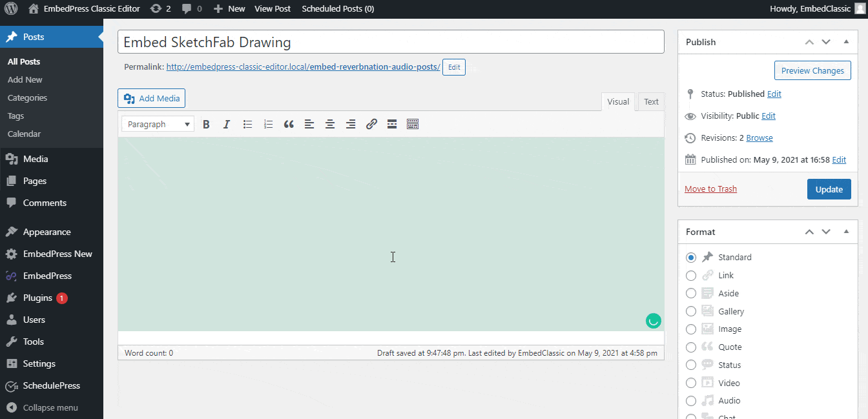Open the updates icon showing 2
This screenshot has width=868, height=419.
(160, 9)
